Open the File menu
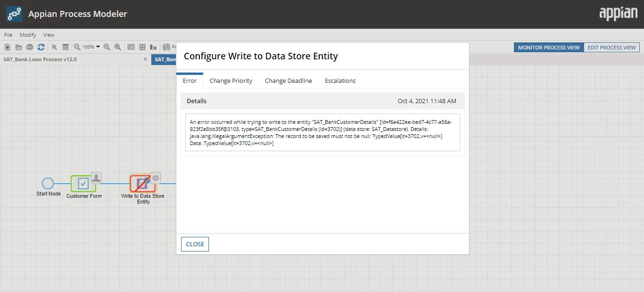The image size is (644, 292). [x=8, y=35]
